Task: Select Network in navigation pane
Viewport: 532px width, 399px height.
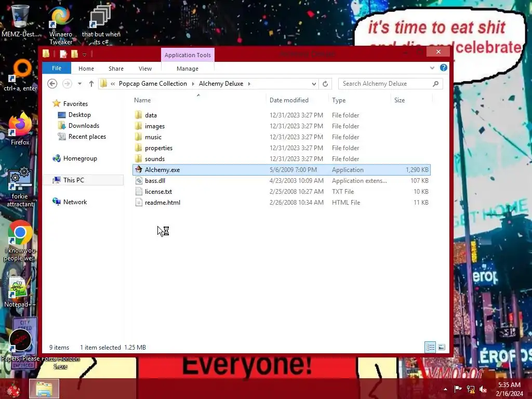Action: (70, 202)
